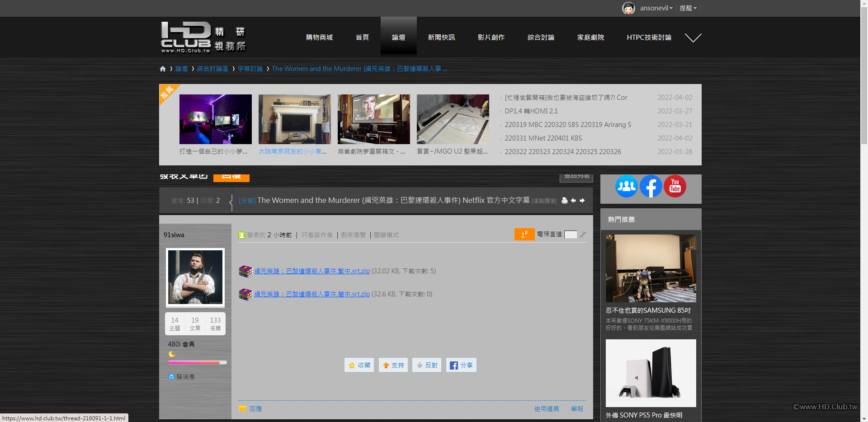The image size is (868, 422).
Task: Expand the 提醒 notifications dropdown
Action: (x=688, y=8)
